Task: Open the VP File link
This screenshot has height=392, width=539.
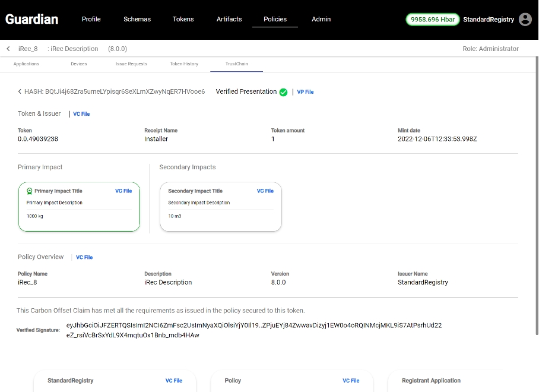Action: [305, 92]
